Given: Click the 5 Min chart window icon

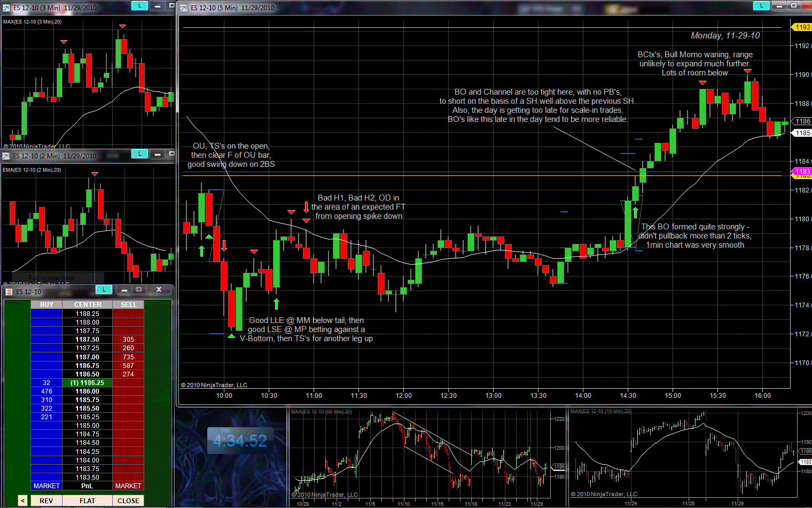Looking at the screenshot, I should [x=184, y=7].
